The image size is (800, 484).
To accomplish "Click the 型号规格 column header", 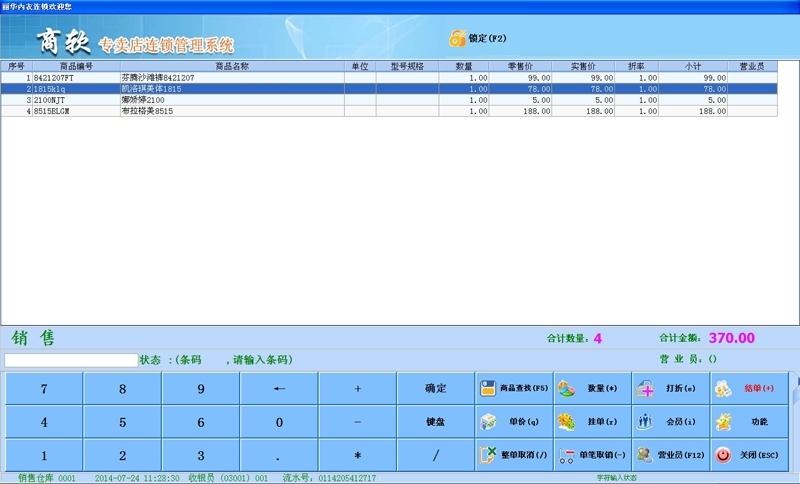I will 407,66.
